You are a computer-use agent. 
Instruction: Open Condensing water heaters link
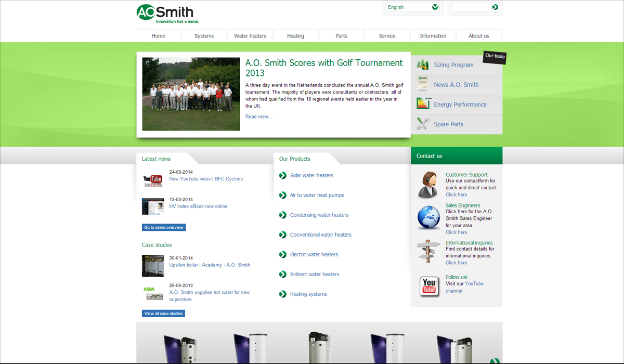[319, 215]
